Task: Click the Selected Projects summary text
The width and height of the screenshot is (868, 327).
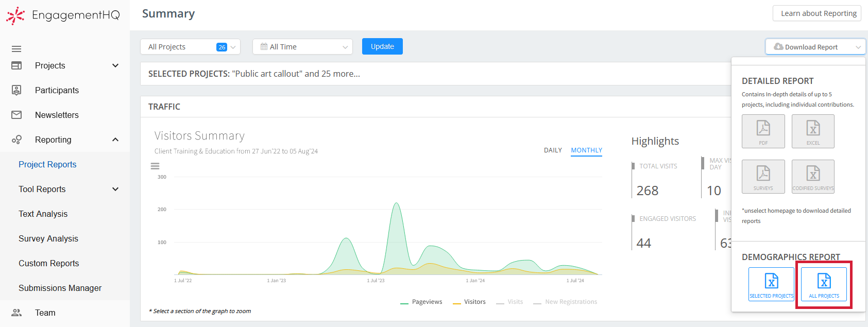Action: 254,74
